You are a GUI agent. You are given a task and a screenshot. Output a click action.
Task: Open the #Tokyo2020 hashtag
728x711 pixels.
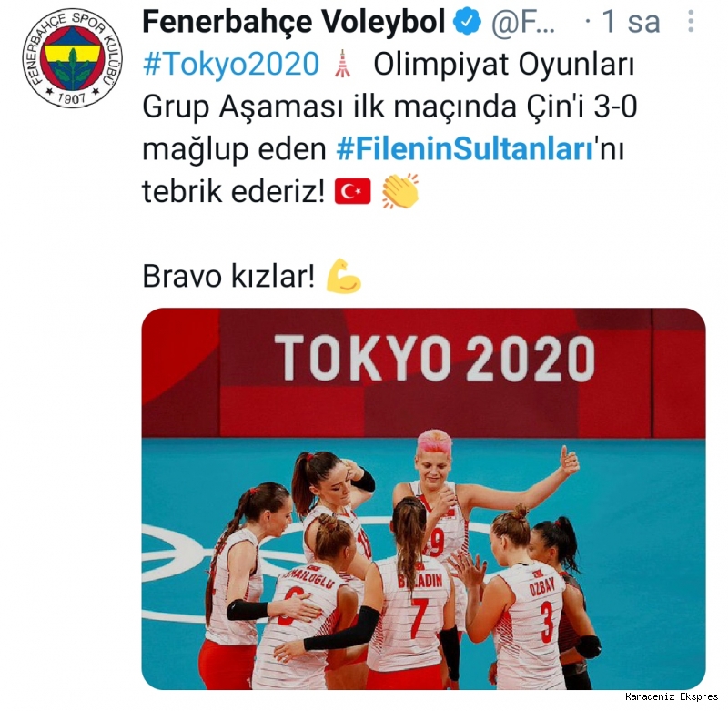(x=231, y=64)
